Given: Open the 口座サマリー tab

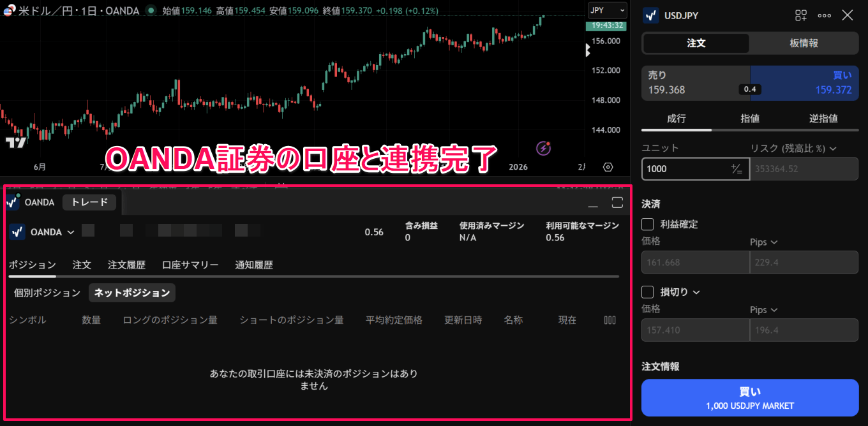Looking at the screenshot, I should [190, 264].
